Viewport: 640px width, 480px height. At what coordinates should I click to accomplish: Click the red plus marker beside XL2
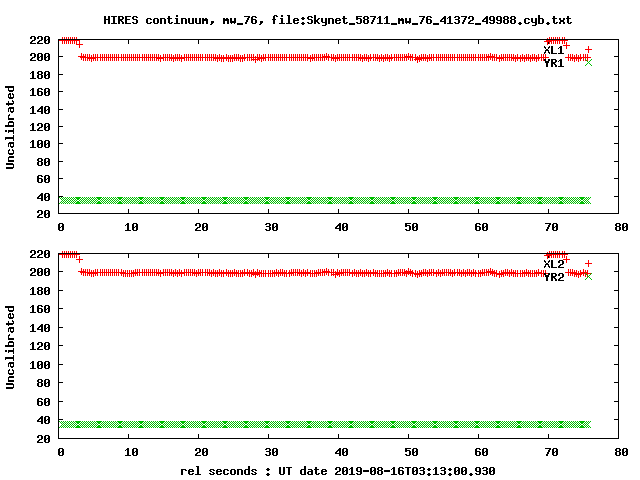tap(588, 264)
